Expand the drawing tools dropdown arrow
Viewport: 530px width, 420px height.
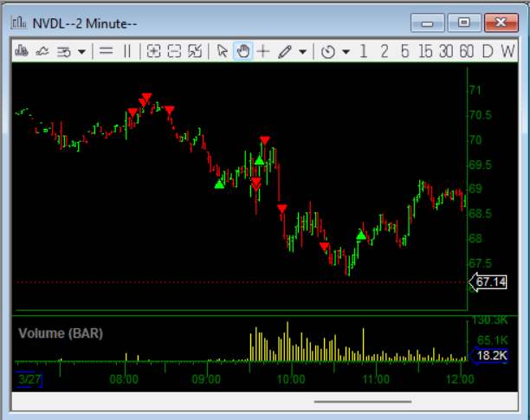coord(302,52)
